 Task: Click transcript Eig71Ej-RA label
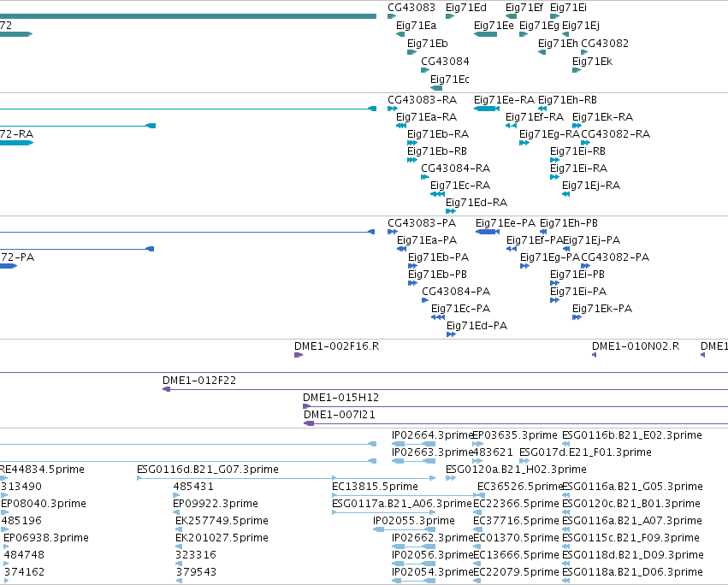tap(591, 186)
